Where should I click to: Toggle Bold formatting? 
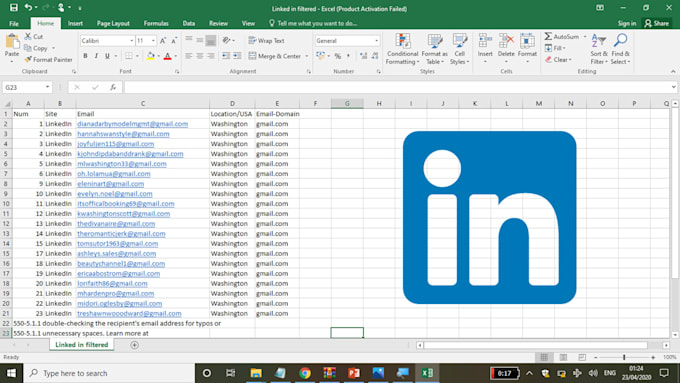(85, 56)
